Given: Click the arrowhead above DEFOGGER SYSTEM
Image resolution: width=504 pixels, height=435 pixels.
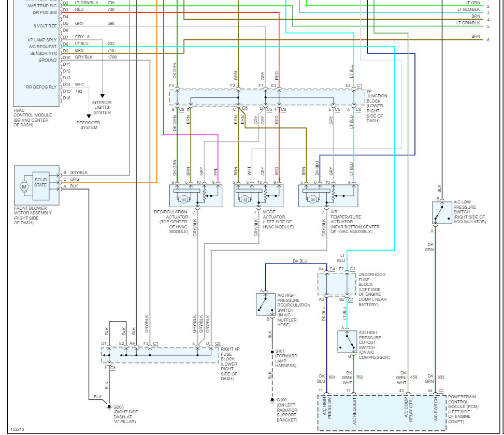Looking at the screenshot, I should click(89, 116).
